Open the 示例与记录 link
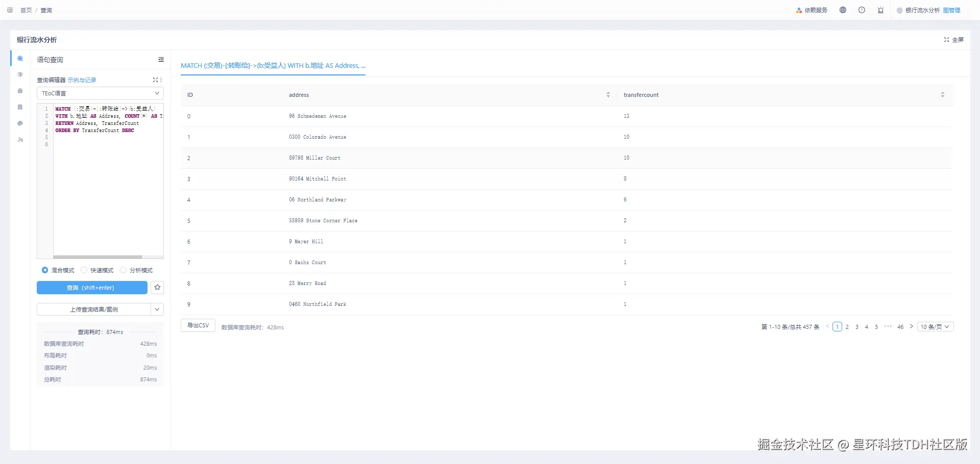 [82, 80]
